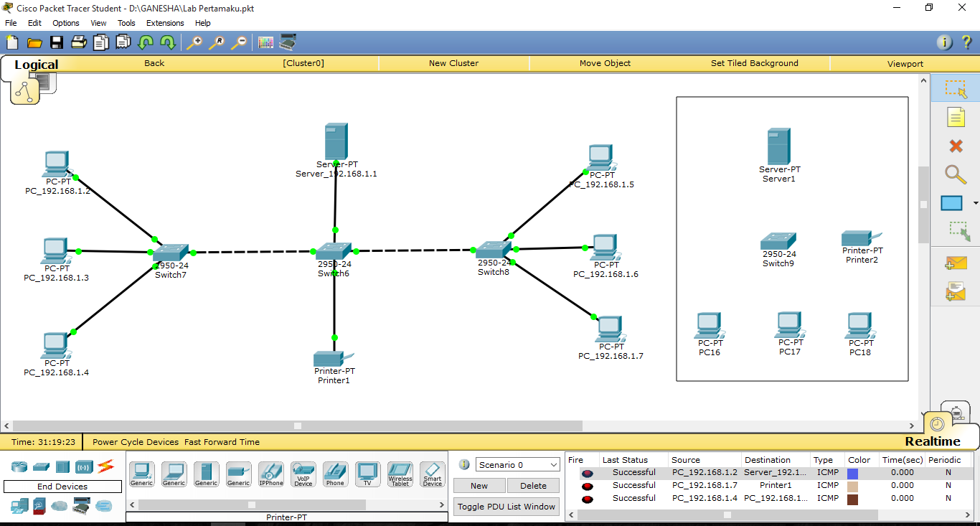Click Add Complex PDU open-envelope tool
This screenshot has height=526, width=980.
(x=956, y=291)
